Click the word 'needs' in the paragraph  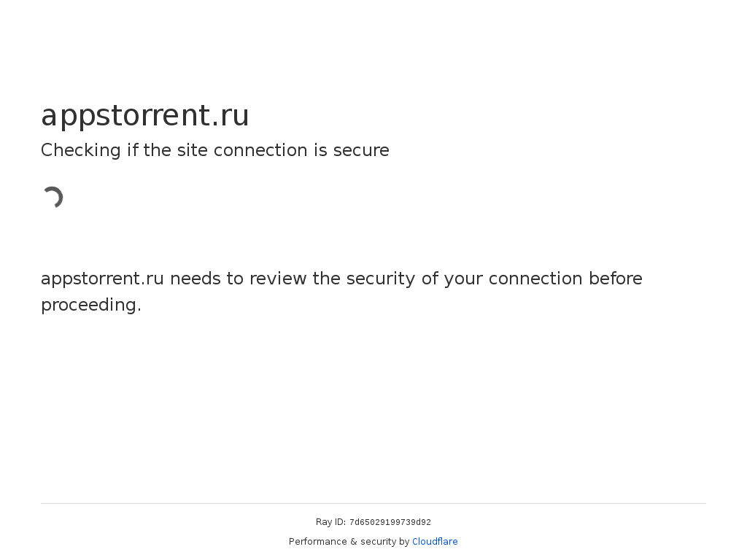pos(196,279)
